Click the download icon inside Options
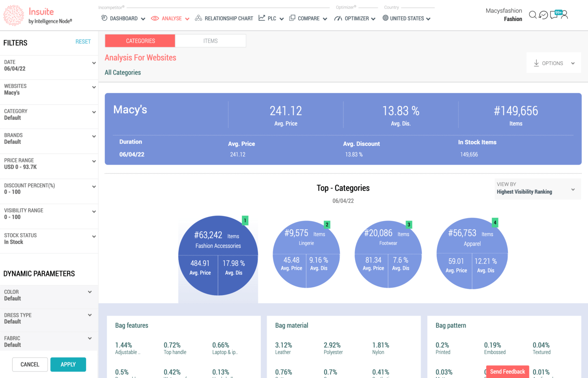This screenshot has height=378, width=588. coord(537,63)
